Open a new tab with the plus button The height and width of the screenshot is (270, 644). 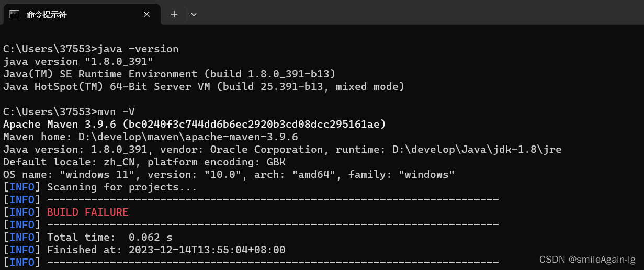[174, 14]
